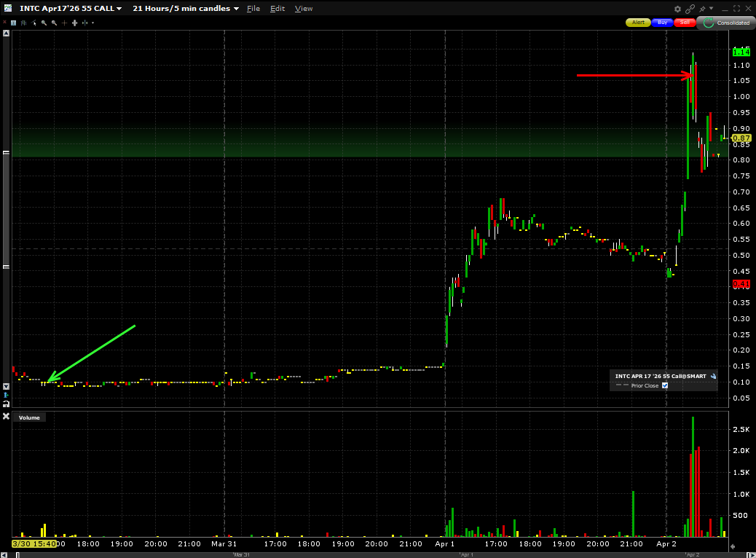Click the horizontal scrollbar left arrow at bottom
756x558 pixels.
[x=4, y=554]
